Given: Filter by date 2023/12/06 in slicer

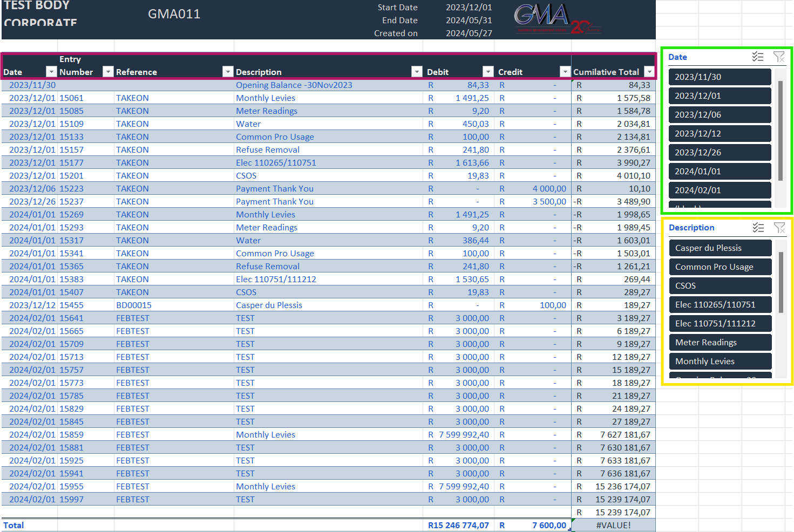Looking at the screenshot, I should coord(720,115).
